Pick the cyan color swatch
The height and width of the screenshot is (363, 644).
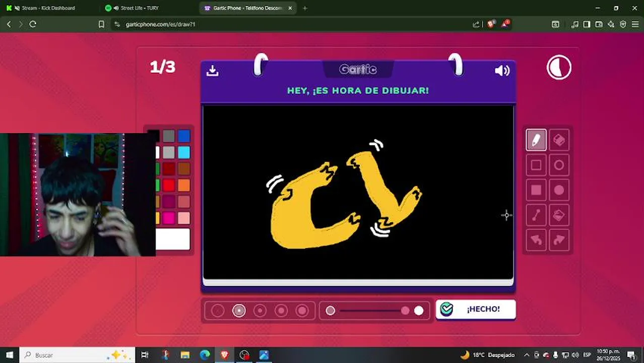(x=184, y=152)
